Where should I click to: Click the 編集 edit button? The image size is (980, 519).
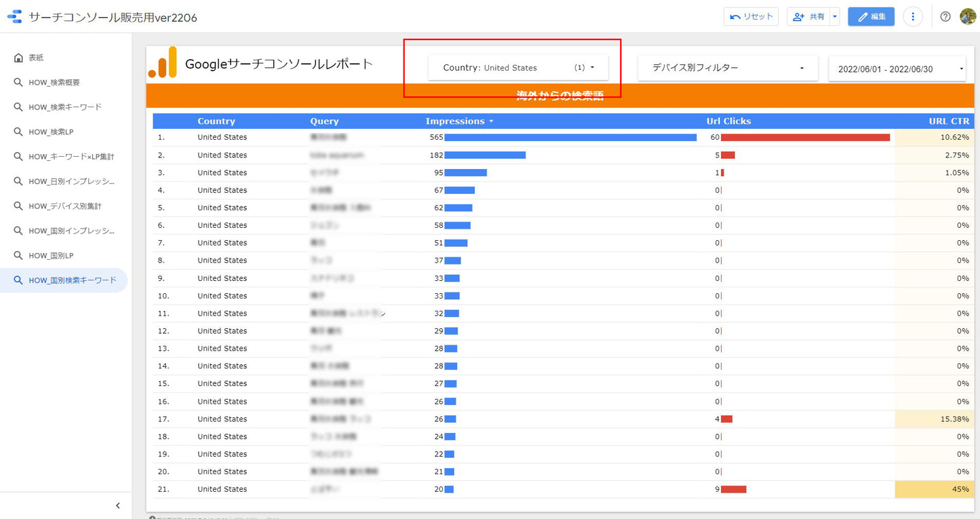click(x=871, y=16)
